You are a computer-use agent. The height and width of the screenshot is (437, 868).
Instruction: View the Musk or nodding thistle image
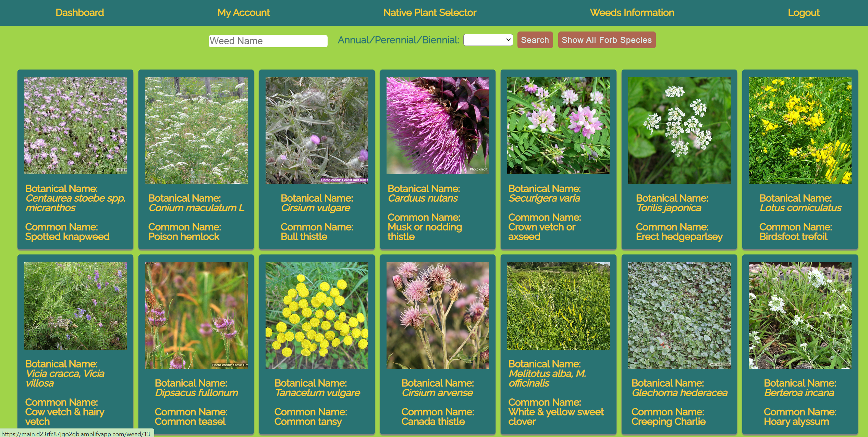click(x=438, y=126)
